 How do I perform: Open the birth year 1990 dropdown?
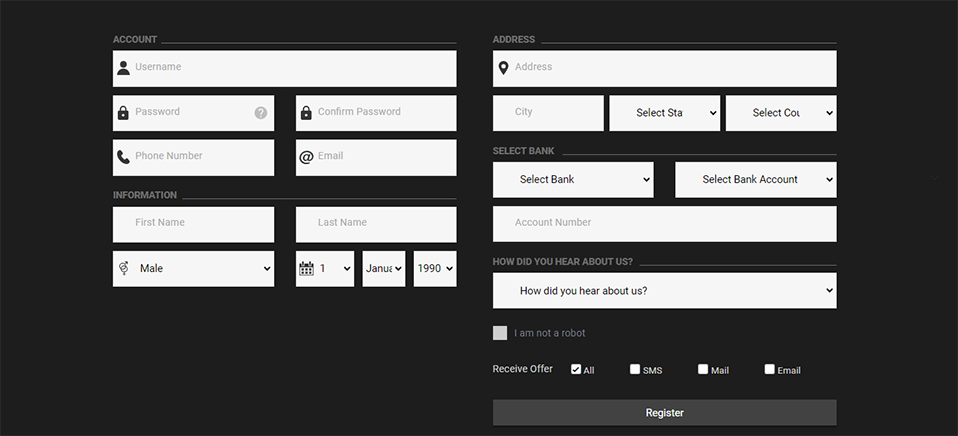pyautogui.click(x=435, y=269)
